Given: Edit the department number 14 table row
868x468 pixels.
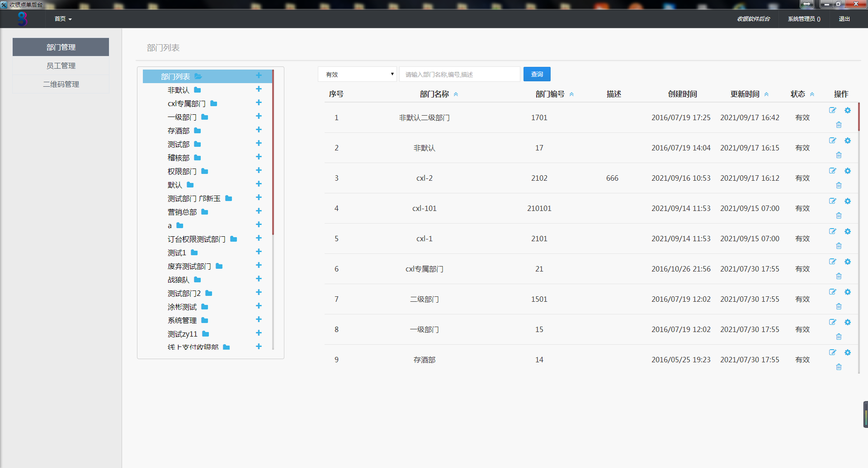Looking at the screenshot, I should pos(832,352).
